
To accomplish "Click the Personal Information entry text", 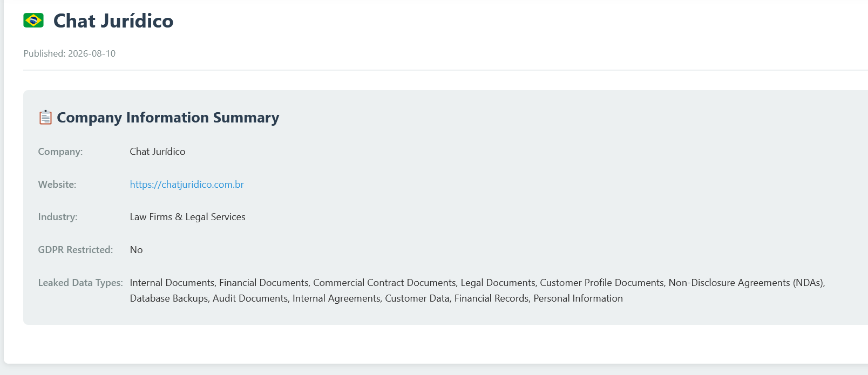I will tap(578, 298).
